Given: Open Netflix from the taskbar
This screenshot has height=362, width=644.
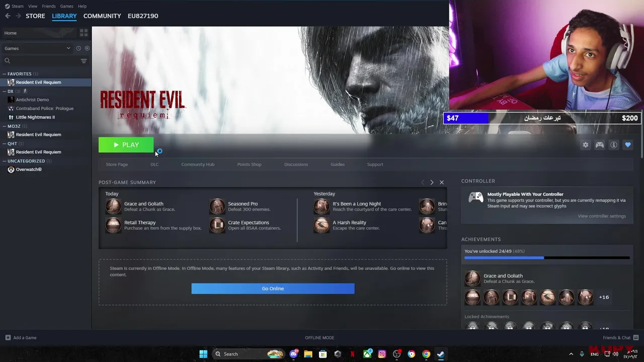Looking at the screenshot, I should (352, 354).
